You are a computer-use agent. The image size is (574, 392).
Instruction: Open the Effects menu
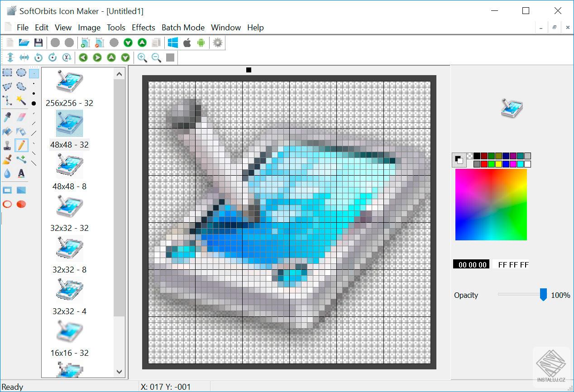point(143,28)
